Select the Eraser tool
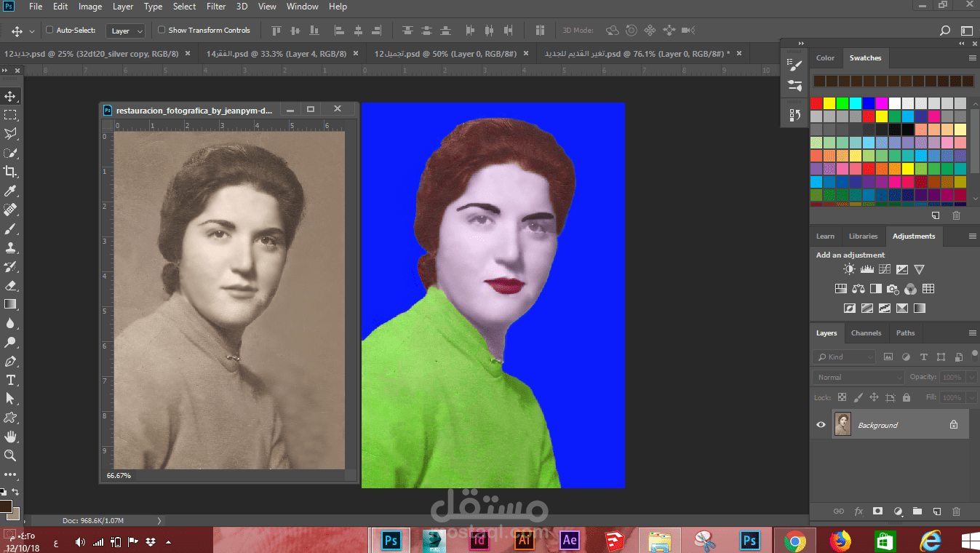The height and width of the screenshot is (553, 980). [10, 285]
